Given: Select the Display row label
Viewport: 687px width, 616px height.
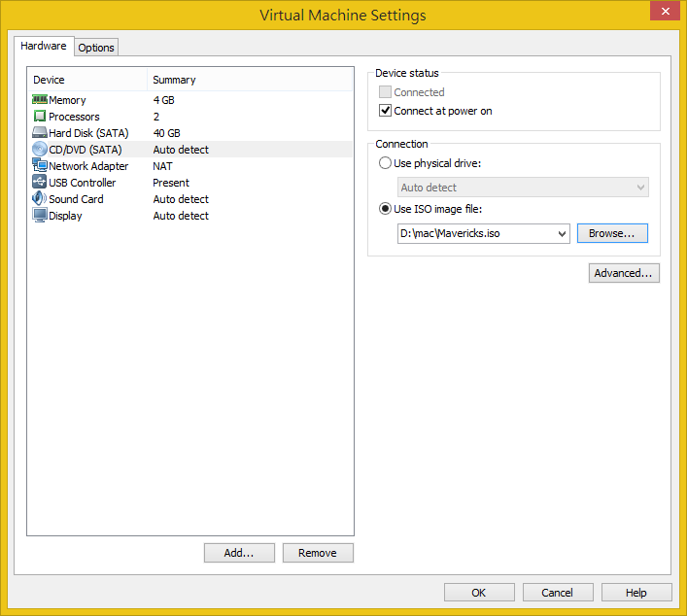Looking at the screenshot, I should (65, 216).
